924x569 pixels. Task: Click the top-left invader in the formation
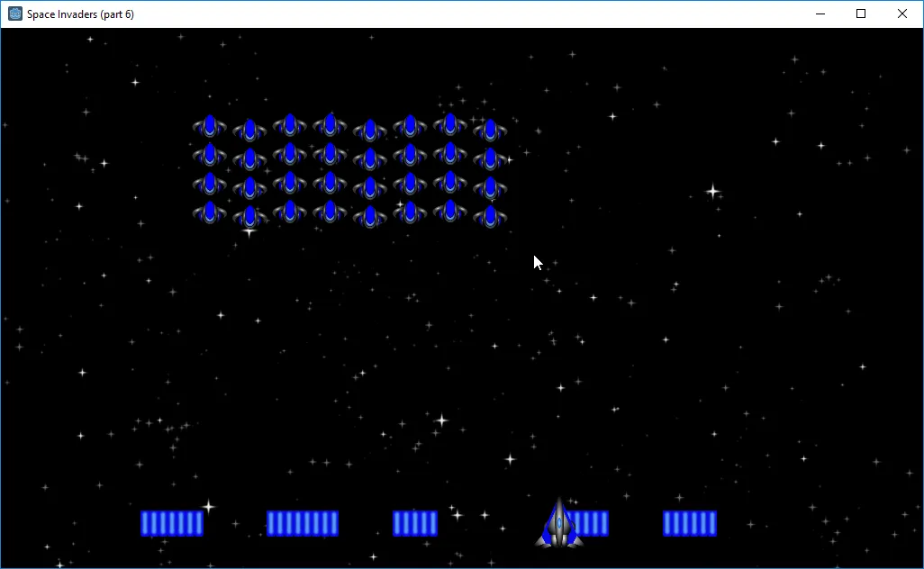210,126
